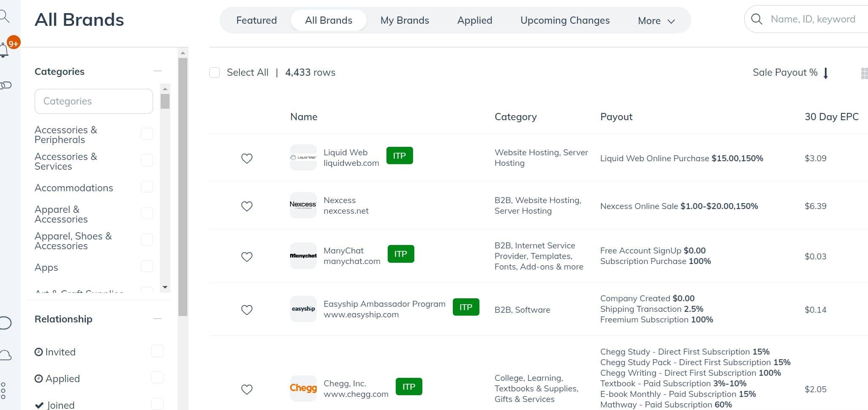Click the Sale Payout % sort label
Screen dimensions: 868x410
784,72
